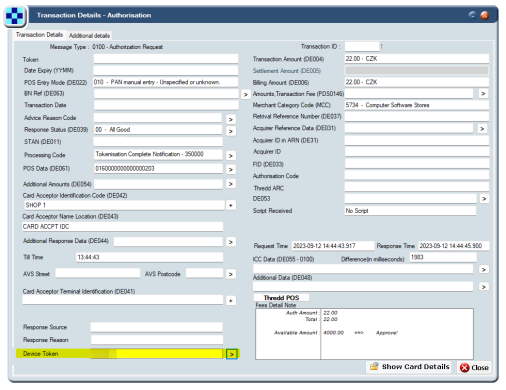Click the back arrow icon in title bar
This screenshot has width=506, height=390.
(x=472, y=15)
